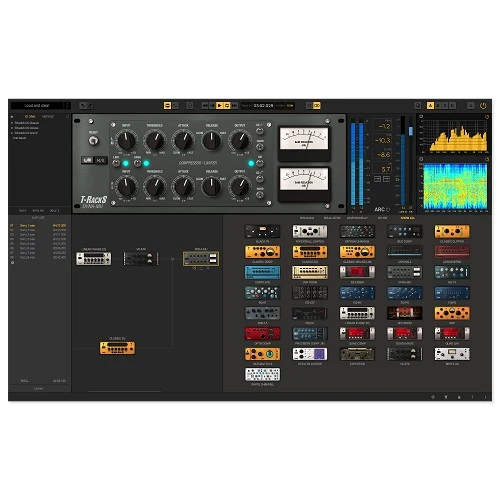Toggle the power bypass button top right
Viewport: 500px width, 500px height.
point(483,106)
